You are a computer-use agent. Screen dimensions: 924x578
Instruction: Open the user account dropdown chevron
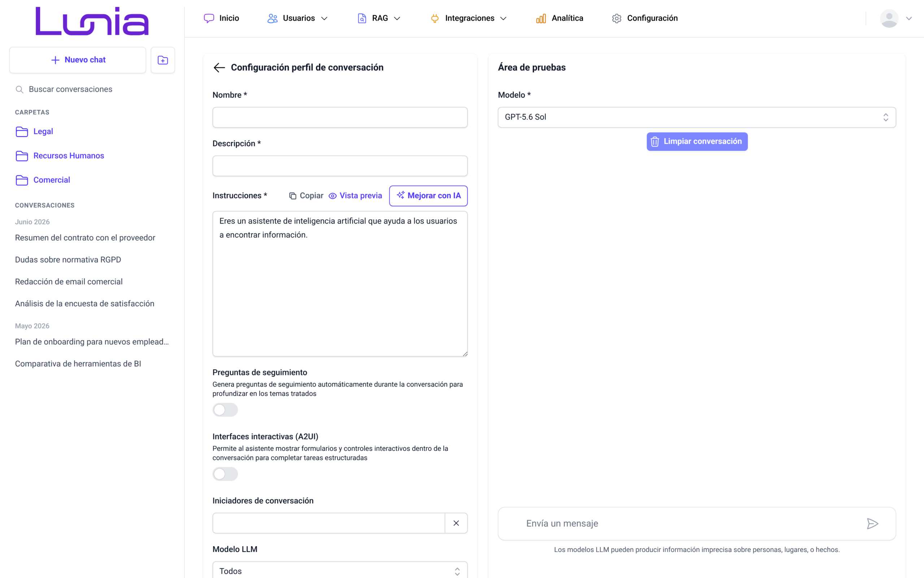[x=909, y=18]
